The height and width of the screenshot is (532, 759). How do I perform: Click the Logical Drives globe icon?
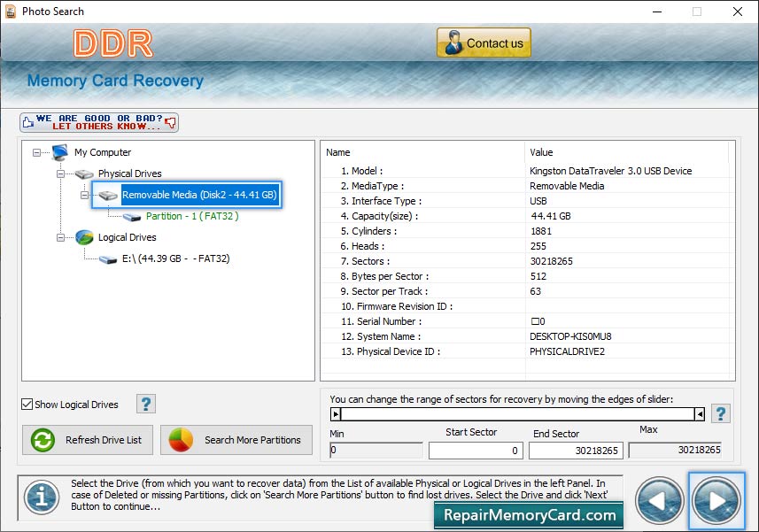coord(84,237)
